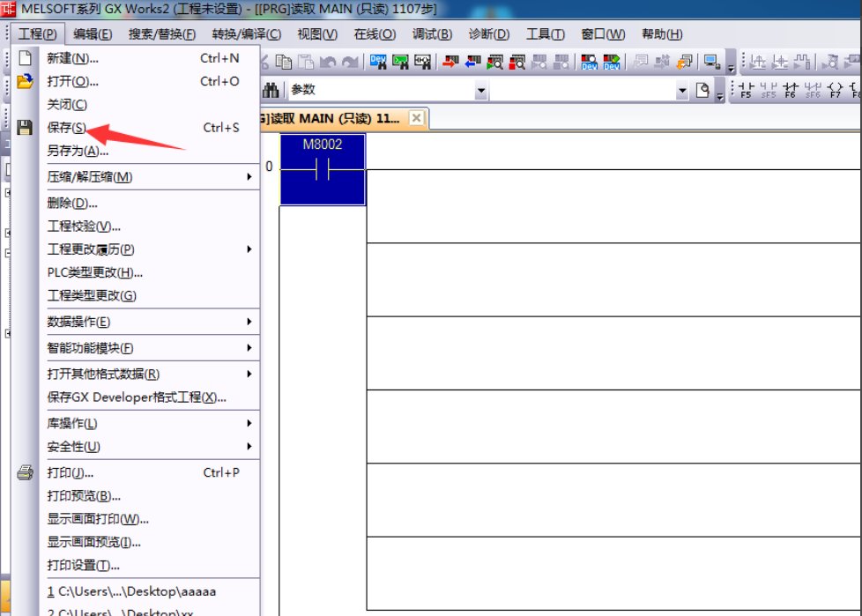Open recent project Desktop\aaaaa
The height and width of the screenshot is (616, 862).
(132, 591)
